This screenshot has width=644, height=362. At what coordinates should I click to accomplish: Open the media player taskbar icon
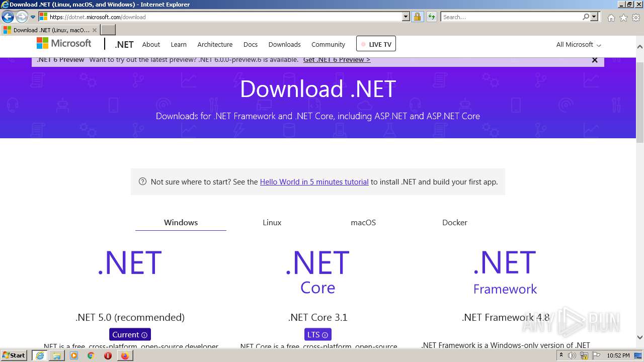pyautogui.click(x=74, y=355)
